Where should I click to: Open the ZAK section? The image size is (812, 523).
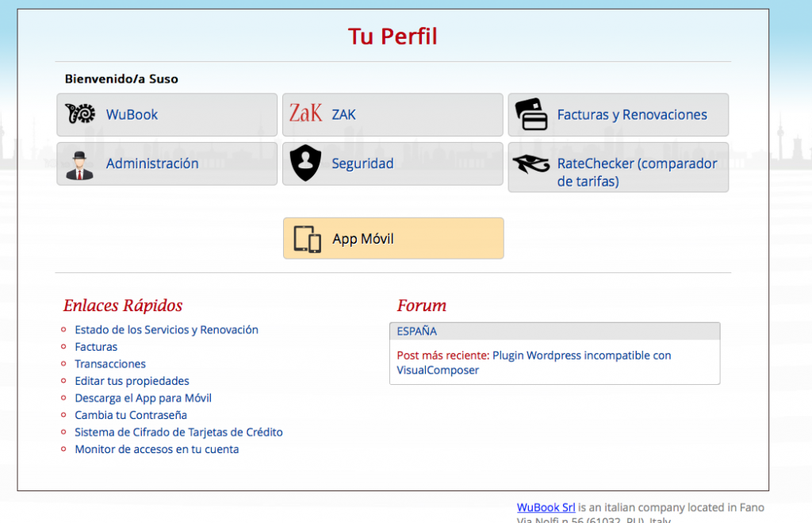pyautogui.click(x=393, y=114)
